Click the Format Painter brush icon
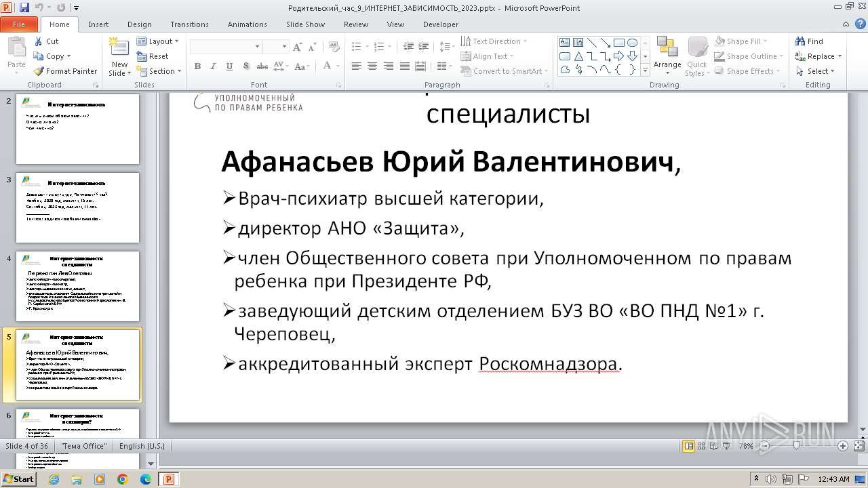868x488 pixels. point(39,71)
